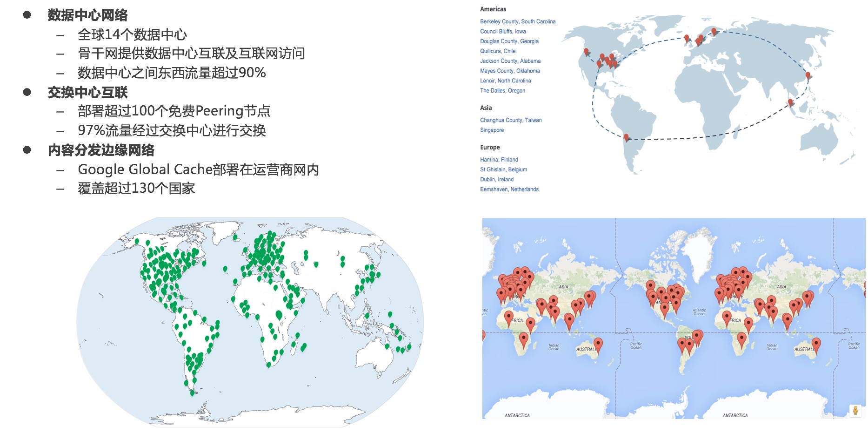
Task: Click the Douglas County, Georgia link
Action: (509, 41)
